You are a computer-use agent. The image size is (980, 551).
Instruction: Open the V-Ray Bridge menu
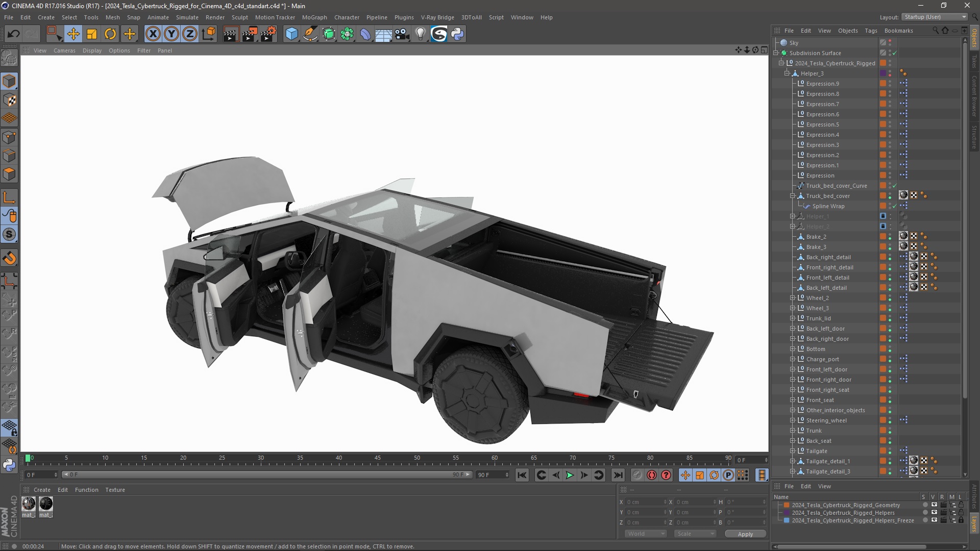437,17
